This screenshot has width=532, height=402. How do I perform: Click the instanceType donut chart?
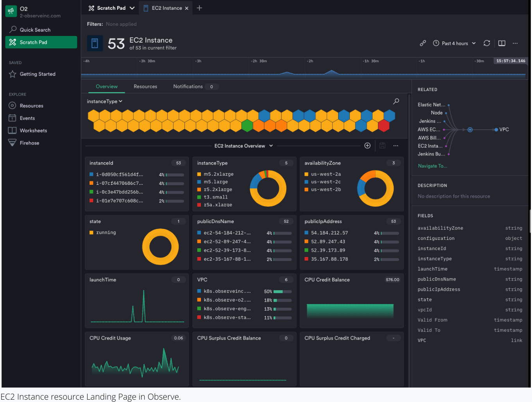(268, 188)
